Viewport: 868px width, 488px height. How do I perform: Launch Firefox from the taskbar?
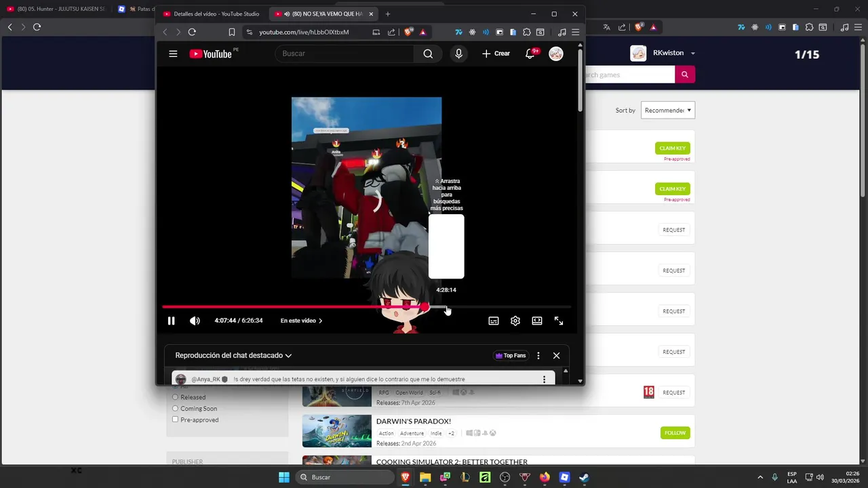545,477
